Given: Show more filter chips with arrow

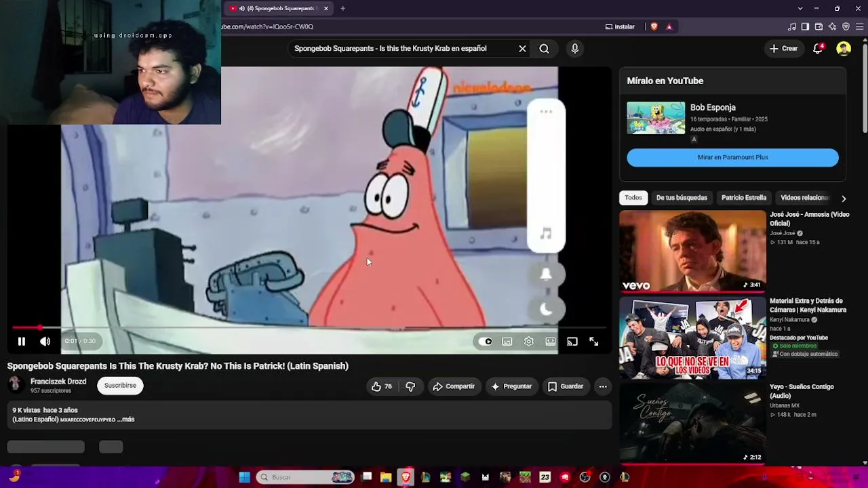Looking at the screenshot, I should coord(844,198).
